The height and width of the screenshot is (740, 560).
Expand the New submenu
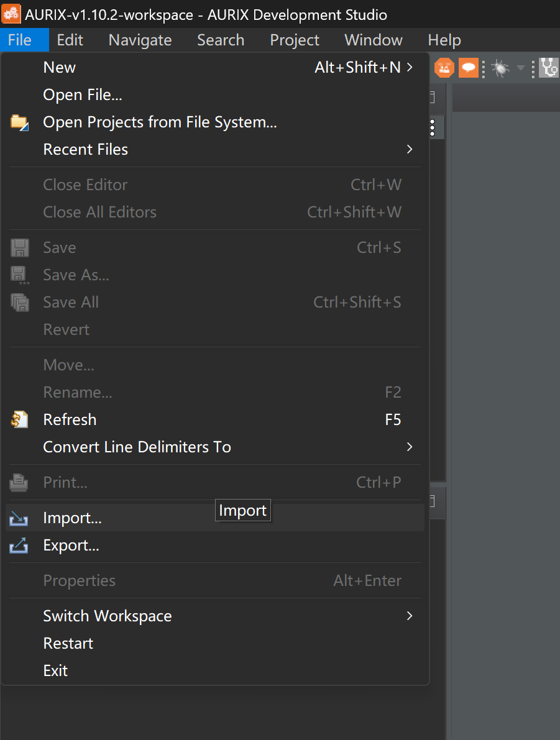point(215,68)
